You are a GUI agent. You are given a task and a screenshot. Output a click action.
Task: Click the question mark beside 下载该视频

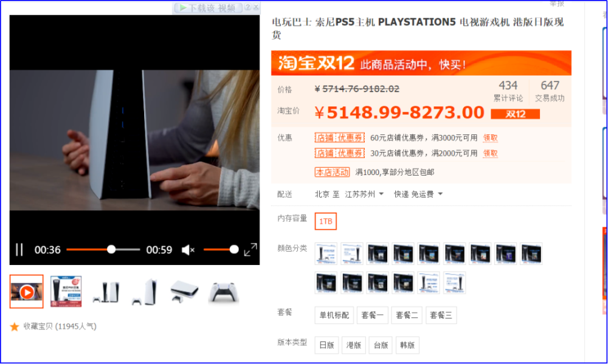[248, 7]
